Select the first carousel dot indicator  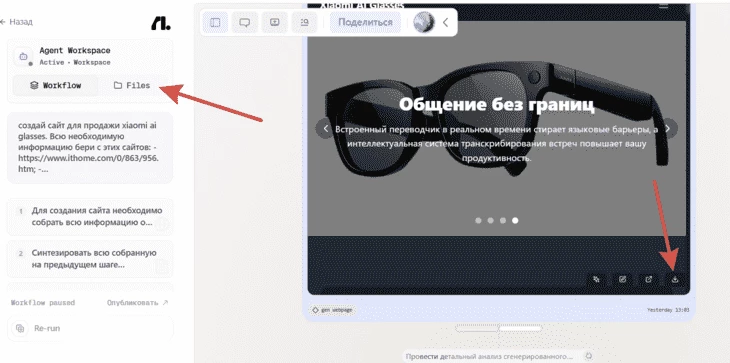tap(478, 221)
